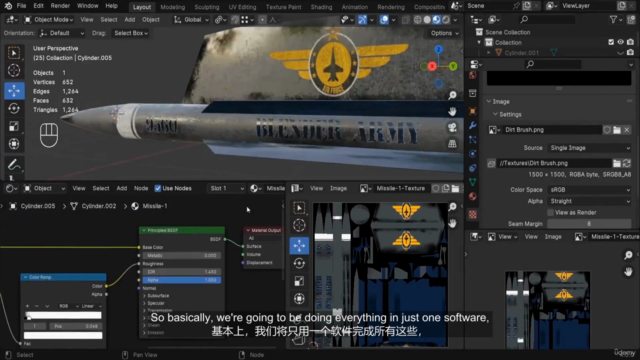Switch perspective/orthographic grid icon in viewport
Viewport: 640px width, 360px height.
(452, 144)
